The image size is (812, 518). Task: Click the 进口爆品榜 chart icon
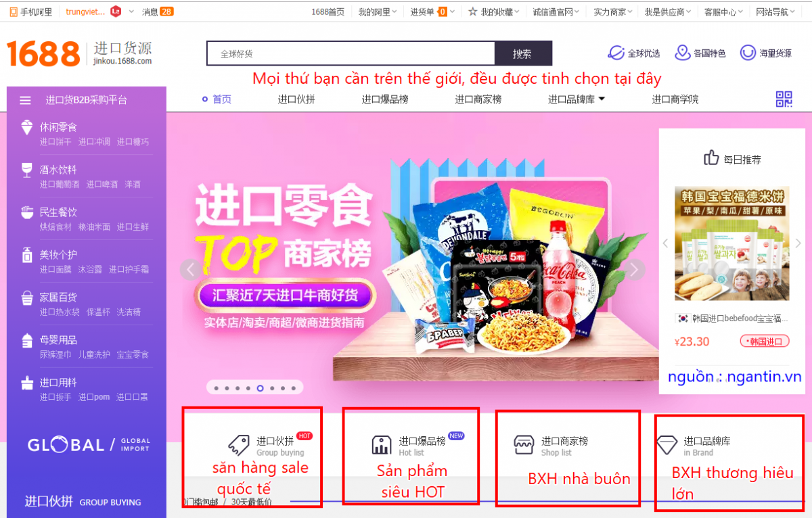(382, 445)
